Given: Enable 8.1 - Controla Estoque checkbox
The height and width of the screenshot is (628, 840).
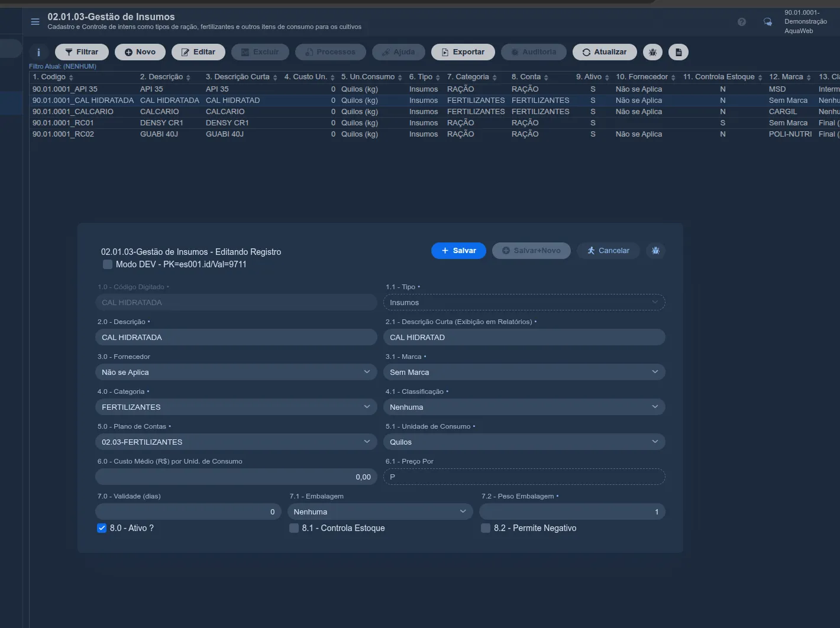Looking at the screenshot, I should [x=294, y=528].
